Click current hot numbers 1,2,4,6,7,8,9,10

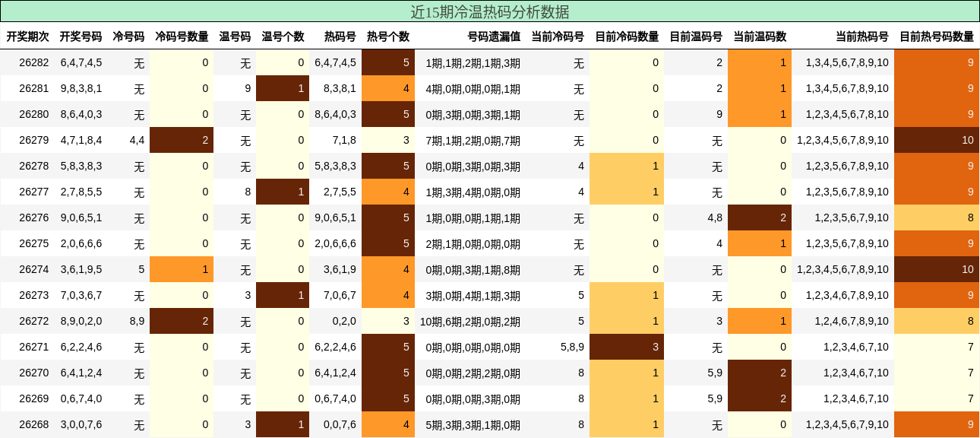pos(852,321)
